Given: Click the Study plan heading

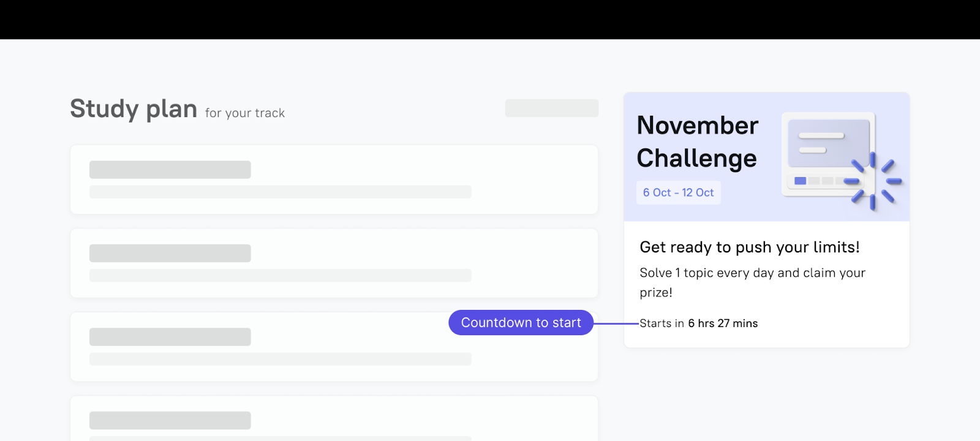Looking at the screenshot, I should tap(134, 109).
